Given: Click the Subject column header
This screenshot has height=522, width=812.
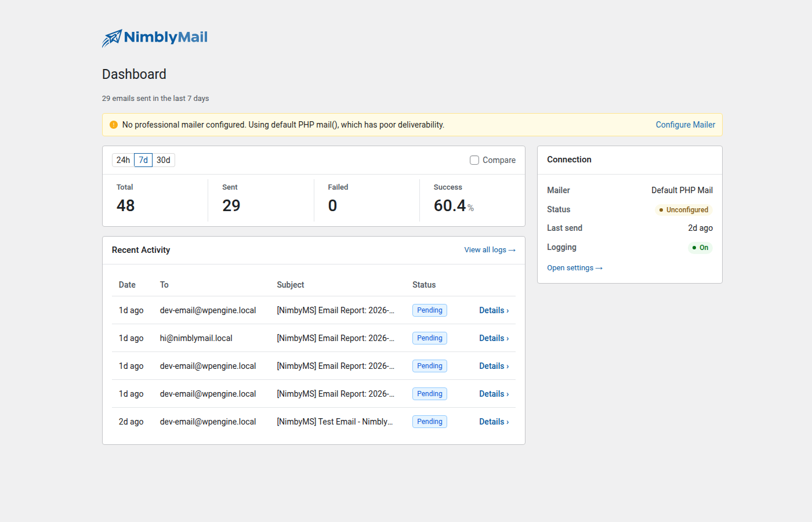Looking at the screenshot, I should coord(291,285).
